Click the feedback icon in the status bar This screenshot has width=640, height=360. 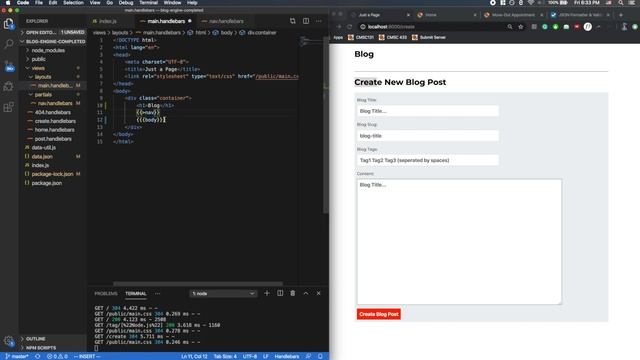[x=309, y=356]
